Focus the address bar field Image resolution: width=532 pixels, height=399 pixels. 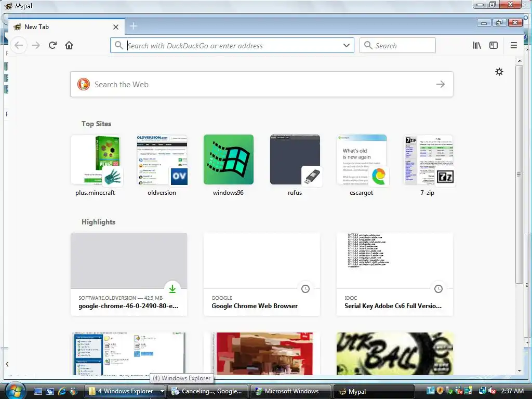(232, 45)
